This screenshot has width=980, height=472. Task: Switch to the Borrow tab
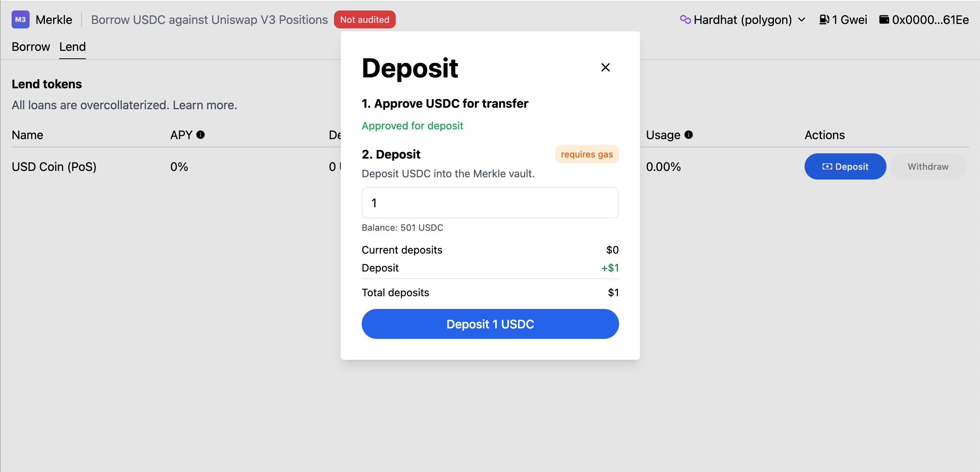tap(30, 46)
